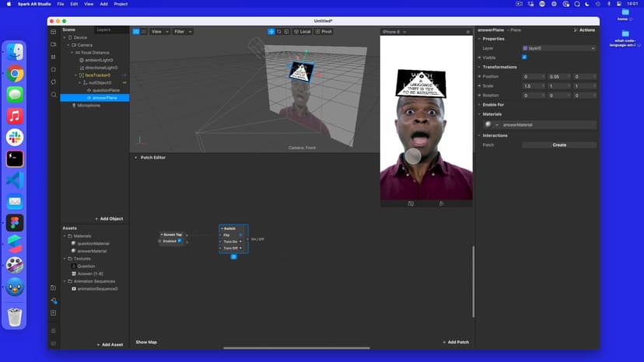Click the Position Y field showing 0.05
This screenshot has height=362, width=644.
coord(558,77)
